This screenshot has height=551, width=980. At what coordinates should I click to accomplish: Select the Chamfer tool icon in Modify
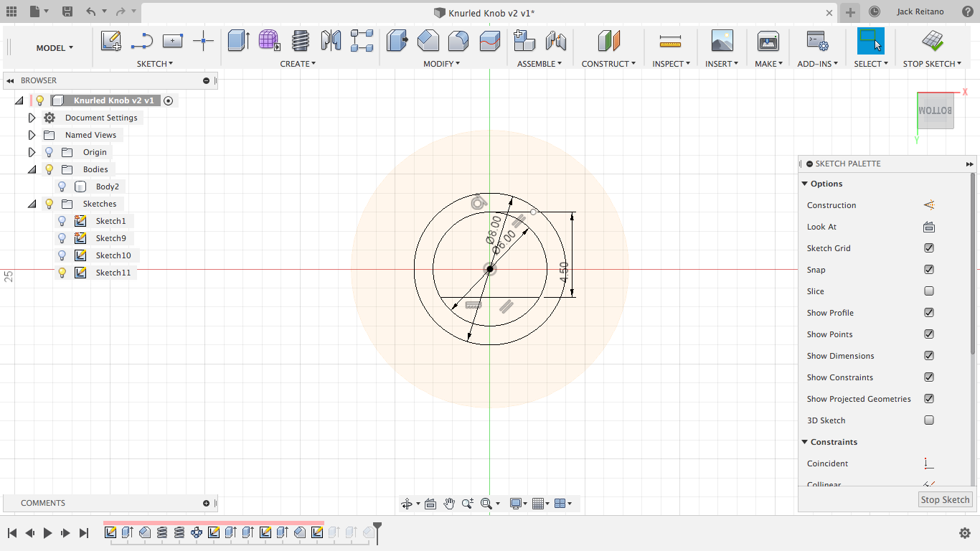[x=428, y=41]
